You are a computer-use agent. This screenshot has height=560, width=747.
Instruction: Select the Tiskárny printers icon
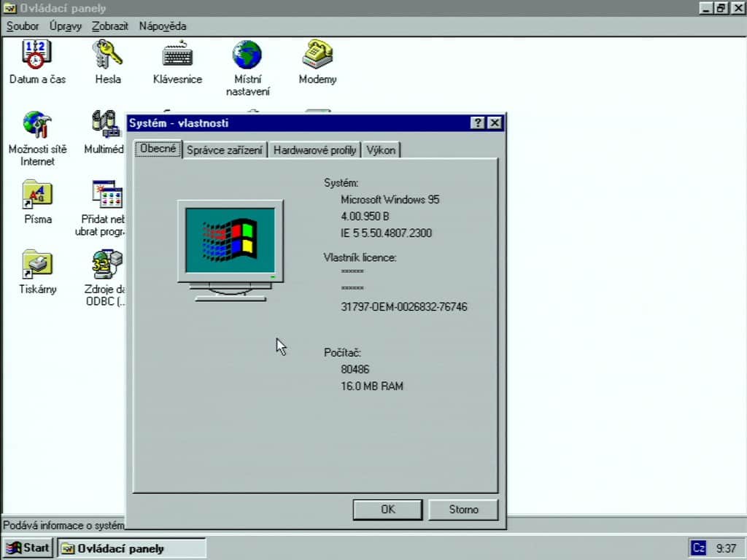(x=37, y=264)
